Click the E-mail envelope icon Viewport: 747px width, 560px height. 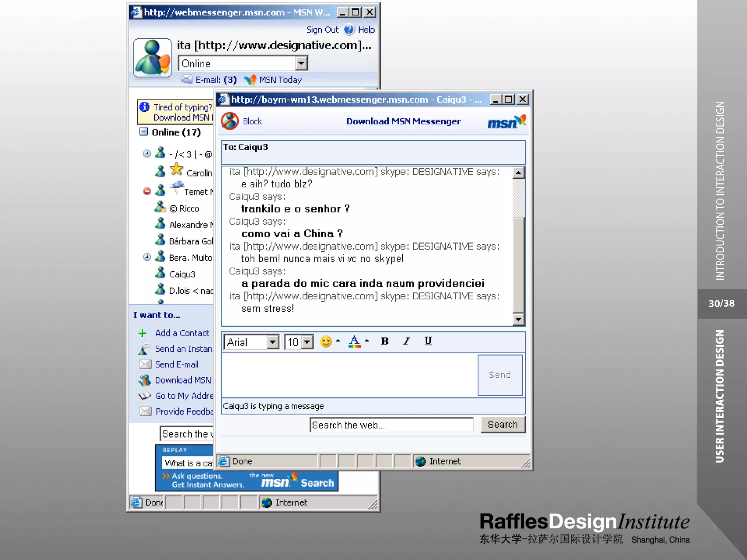[187, 79]
